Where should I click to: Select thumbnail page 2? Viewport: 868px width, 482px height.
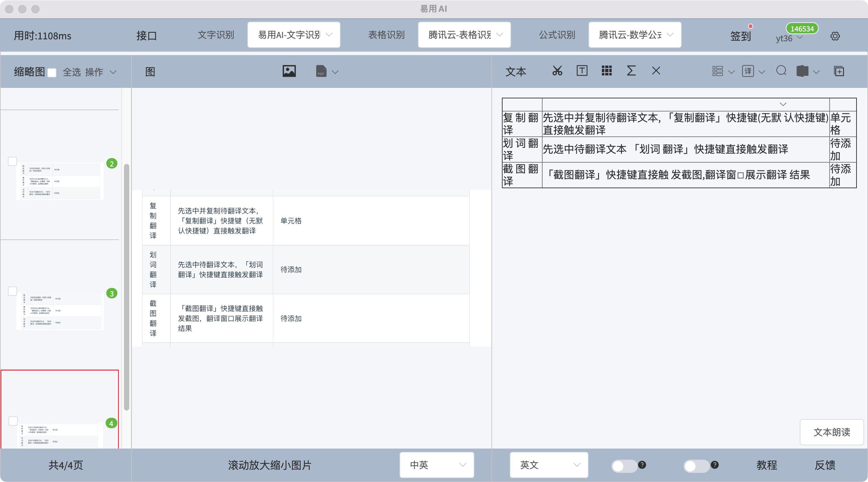click(x=60, y=182)
